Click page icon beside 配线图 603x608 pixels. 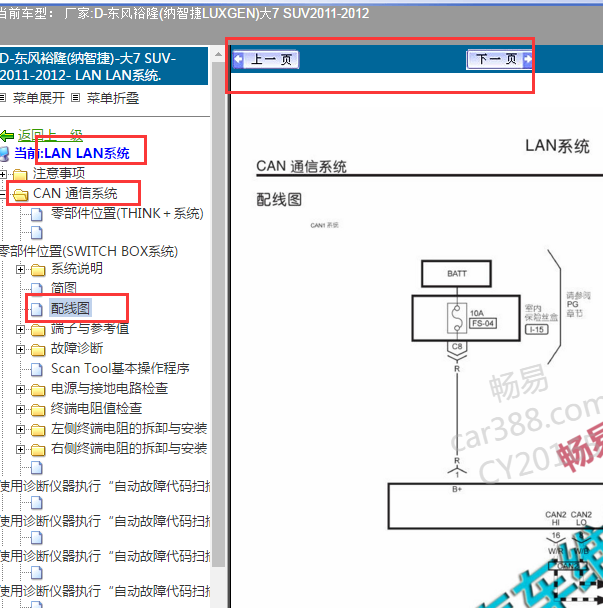pos(37,309)
